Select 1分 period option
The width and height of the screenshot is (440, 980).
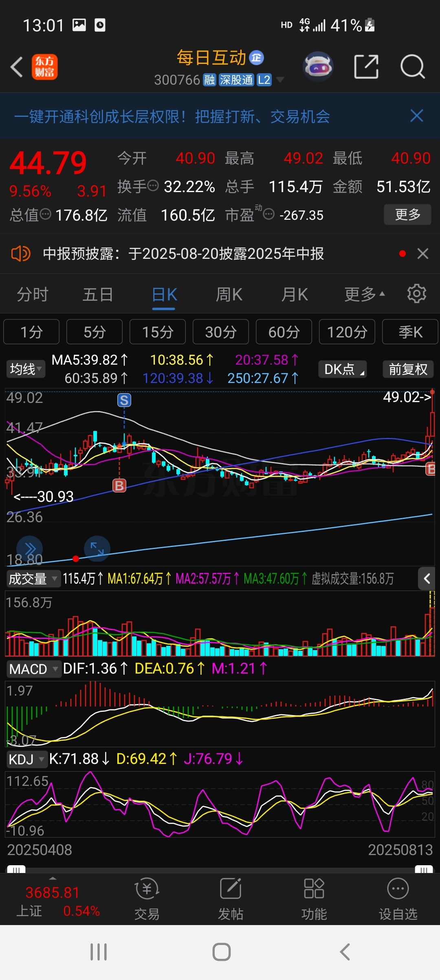[31, 332]
